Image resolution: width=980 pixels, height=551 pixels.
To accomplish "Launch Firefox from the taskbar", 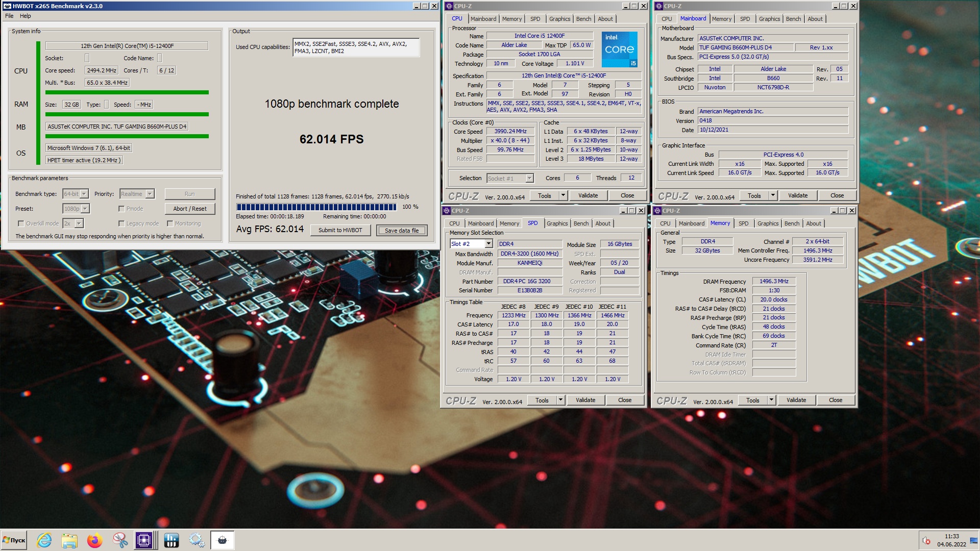I will coord(94,540).
